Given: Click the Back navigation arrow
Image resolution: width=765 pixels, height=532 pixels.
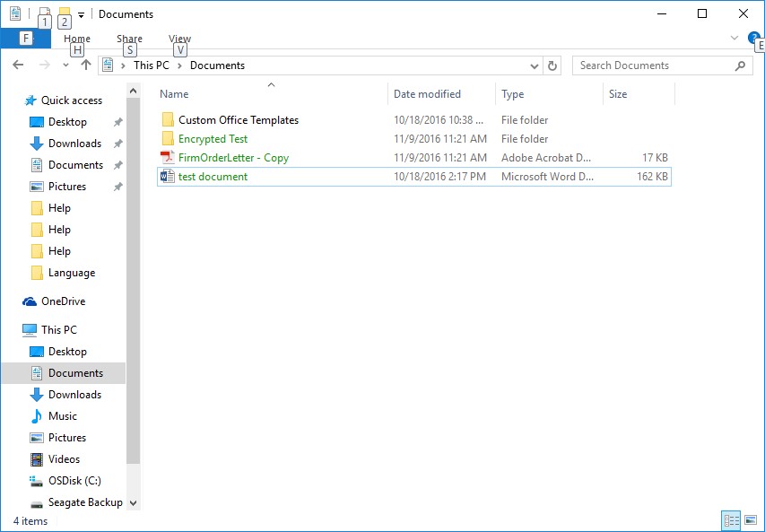Looking at the screenshot, I should click(18, 65).
